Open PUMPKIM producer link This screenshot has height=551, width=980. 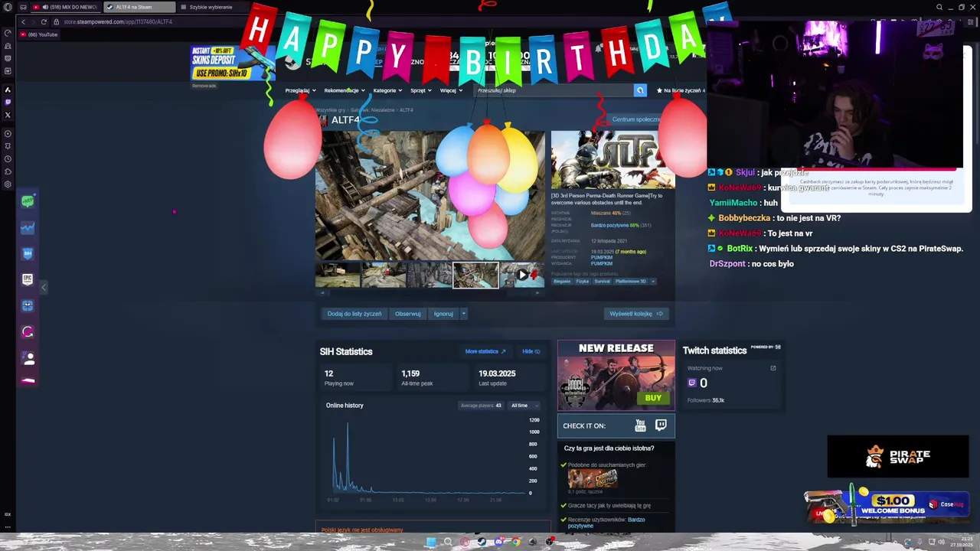click(x=602, y=257)
